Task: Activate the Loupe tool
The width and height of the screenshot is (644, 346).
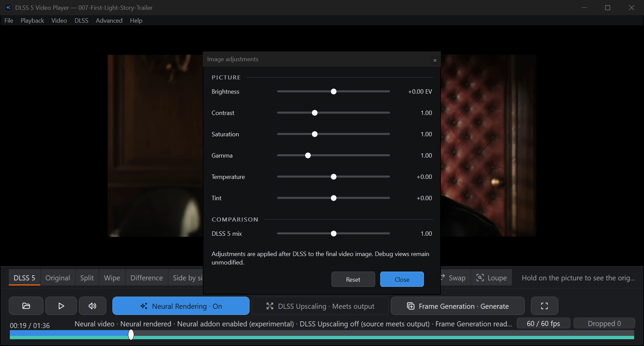Action: coord(491,278)
